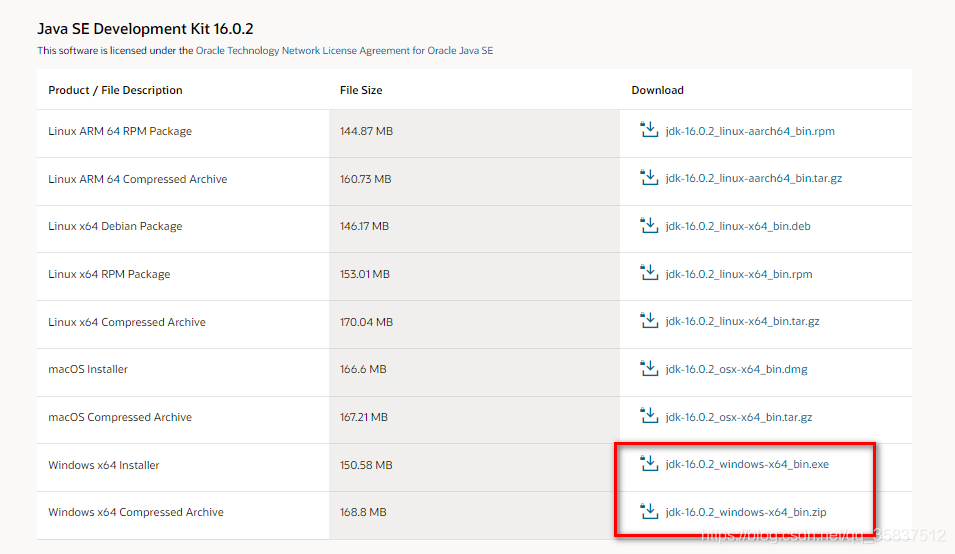
Task: Select 'macOS Installer' text
Action: [x=88, y=369]
